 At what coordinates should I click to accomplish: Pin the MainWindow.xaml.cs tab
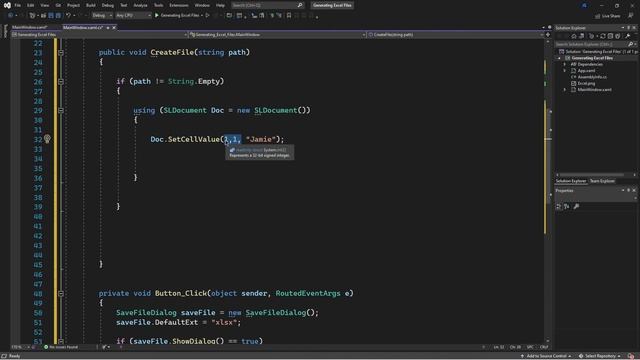tap(108, 27)
